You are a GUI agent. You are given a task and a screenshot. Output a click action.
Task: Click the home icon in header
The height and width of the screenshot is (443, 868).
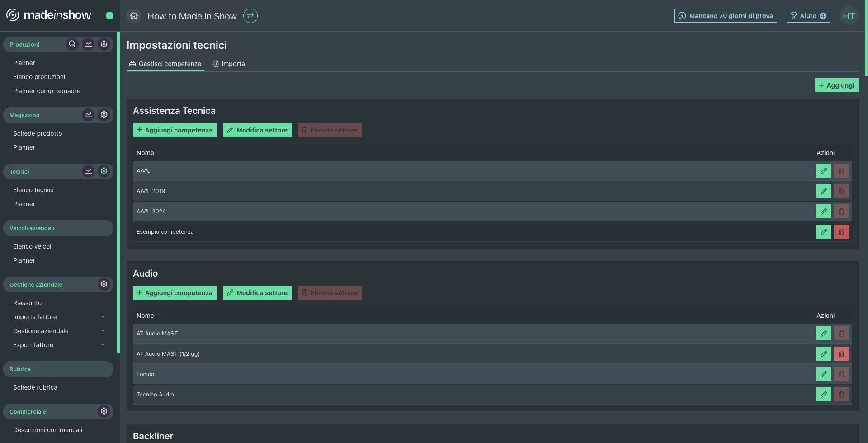[134, 16]
